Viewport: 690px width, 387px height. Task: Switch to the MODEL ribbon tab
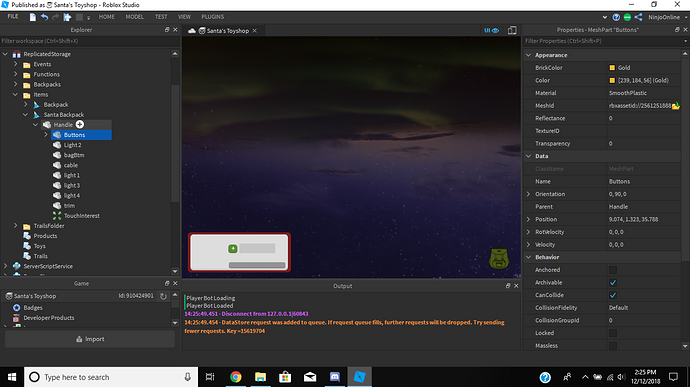[x=135, y=17]
